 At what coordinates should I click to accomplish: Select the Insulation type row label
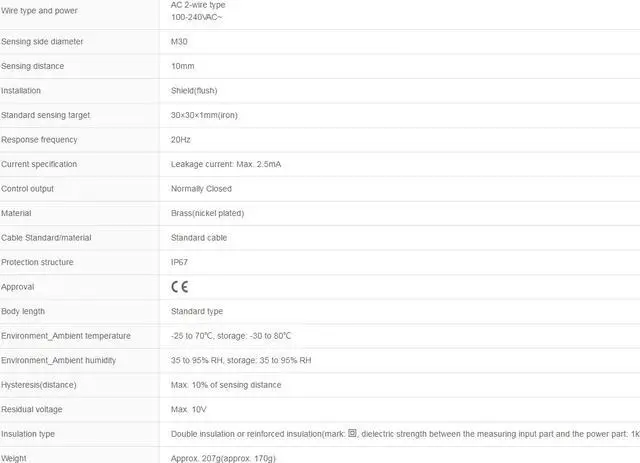tap(28, 434)
